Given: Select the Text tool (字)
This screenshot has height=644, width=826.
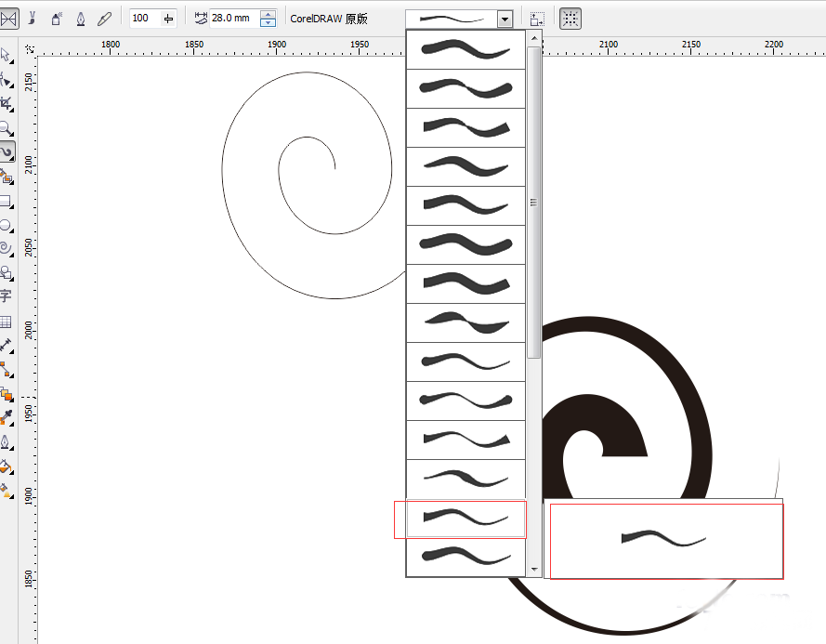Looking at the screenshot, I should click(x=7, y=296).
